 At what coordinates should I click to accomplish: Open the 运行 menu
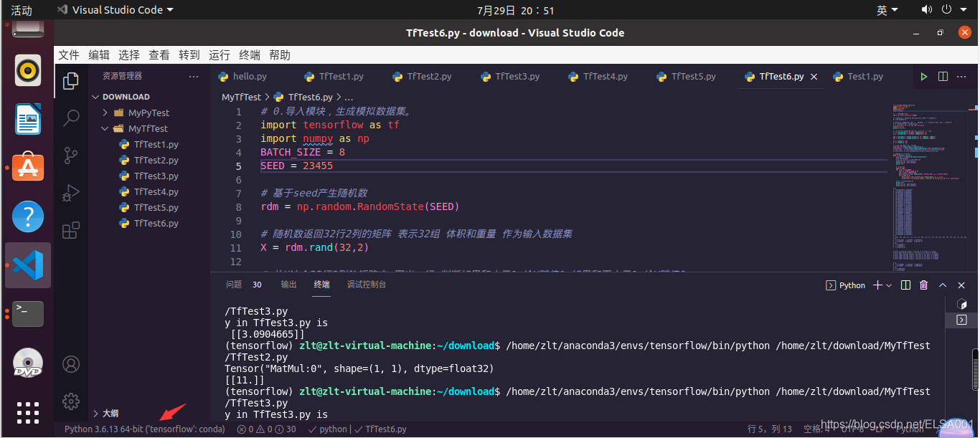(x=220, y=55)
